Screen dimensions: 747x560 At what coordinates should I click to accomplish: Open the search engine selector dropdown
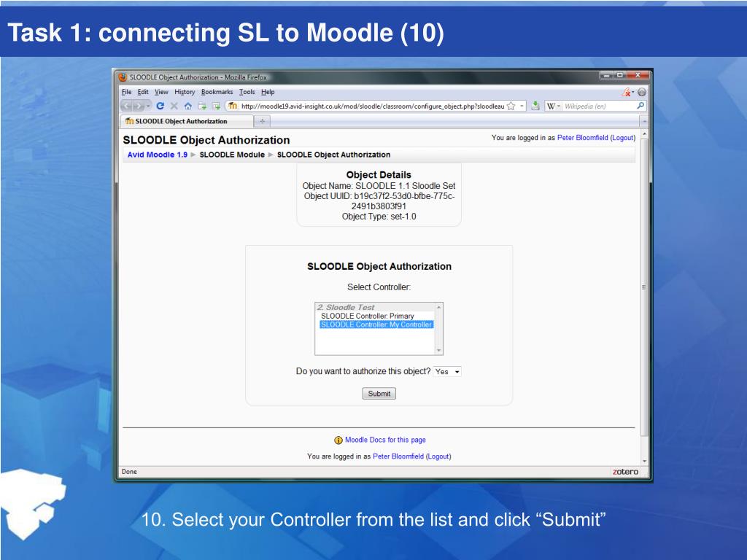pos(559,106)
